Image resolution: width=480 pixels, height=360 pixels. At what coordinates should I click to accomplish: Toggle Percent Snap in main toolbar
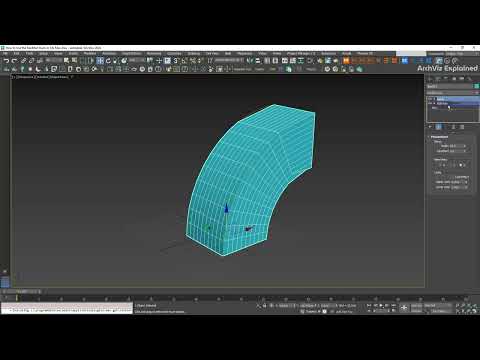pos(192,61)
